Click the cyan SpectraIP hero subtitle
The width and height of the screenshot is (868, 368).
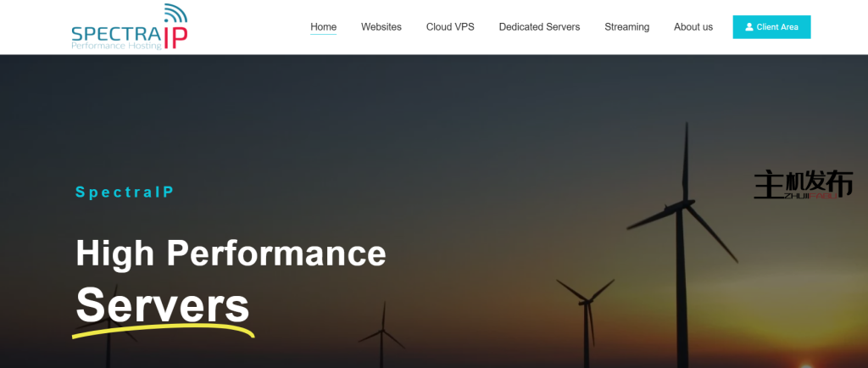pos(125,192)
